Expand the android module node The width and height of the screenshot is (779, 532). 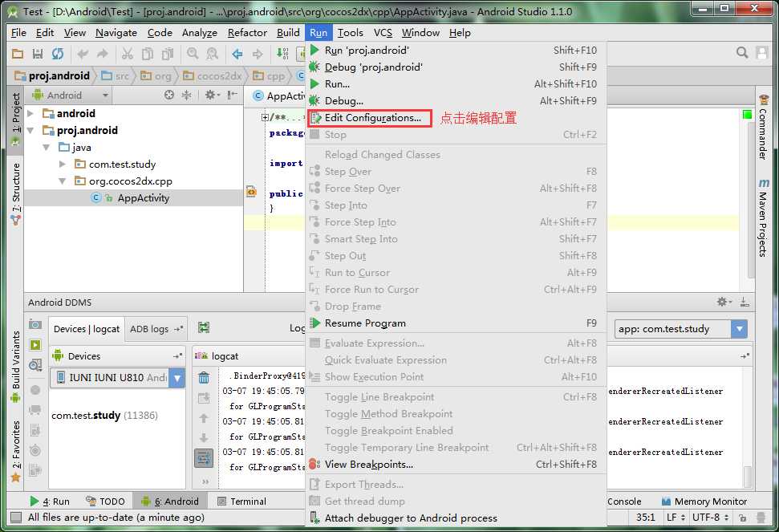(x=30, y=114)
